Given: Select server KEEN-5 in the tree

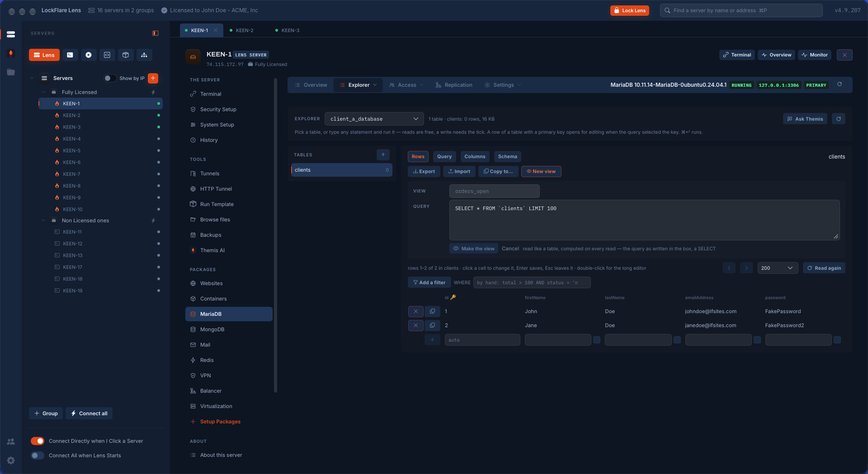Looking at the screenshot, I should (100, 150).
